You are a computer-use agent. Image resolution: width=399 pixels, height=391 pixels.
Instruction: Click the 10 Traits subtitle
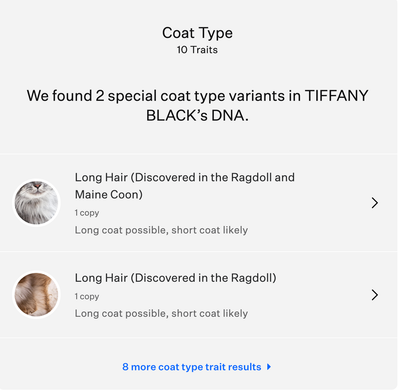click(x=197, y=50)
